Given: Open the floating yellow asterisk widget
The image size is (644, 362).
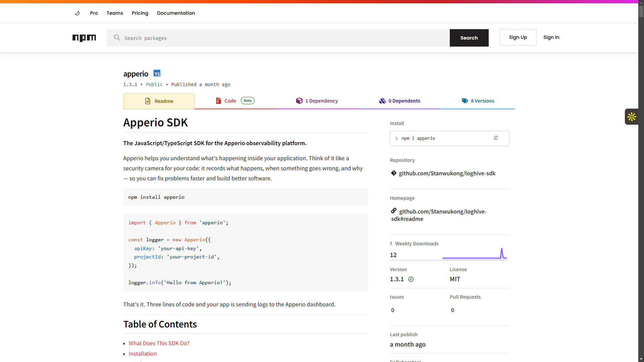Looking at the screenshot, I should (x=632, y=117).
